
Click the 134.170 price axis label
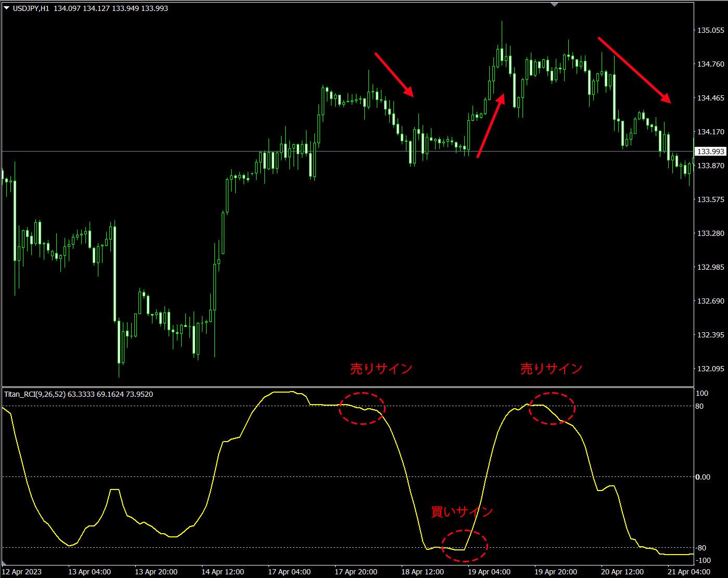pyautogui.click(x=710, y=132)
